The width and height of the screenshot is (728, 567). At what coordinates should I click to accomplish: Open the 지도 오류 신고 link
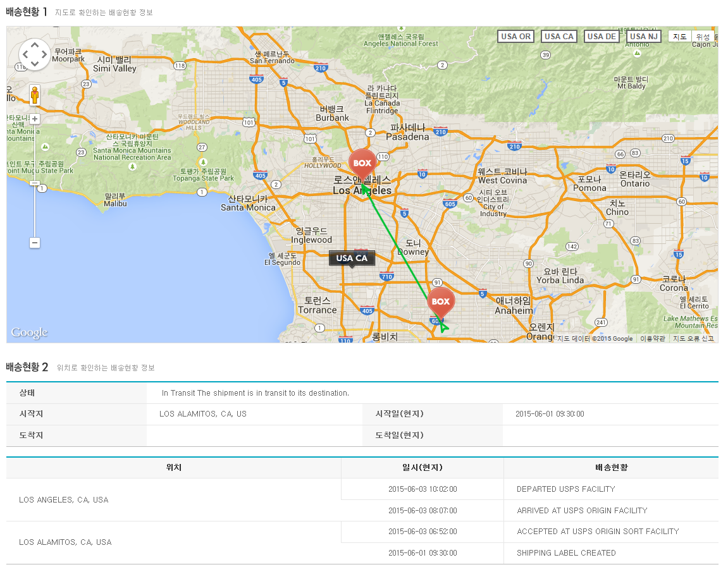(x=693, y=339)
